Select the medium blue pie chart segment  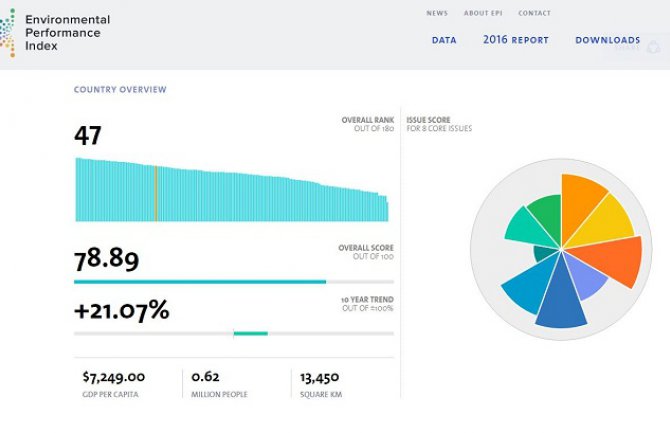click(524, 287)
